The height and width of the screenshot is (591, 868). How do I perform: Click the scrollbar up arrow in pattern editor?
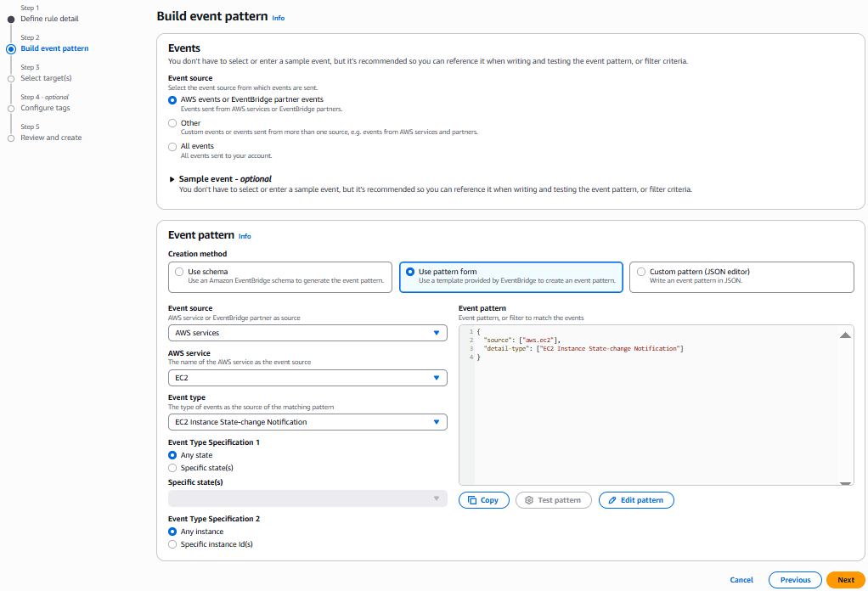pos(845,335)
